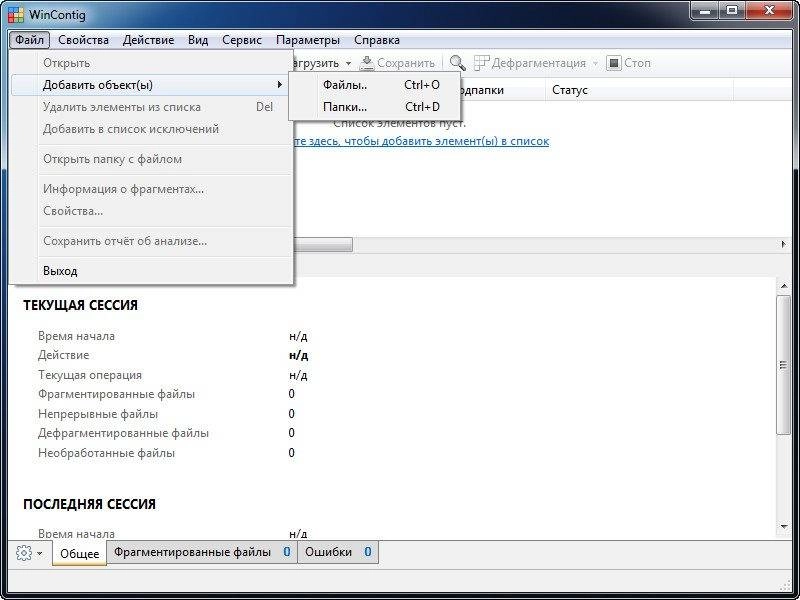Click Открыть папку с файлом entry
800x600 pixels.
pyautogui.click(x=152, y=159)
